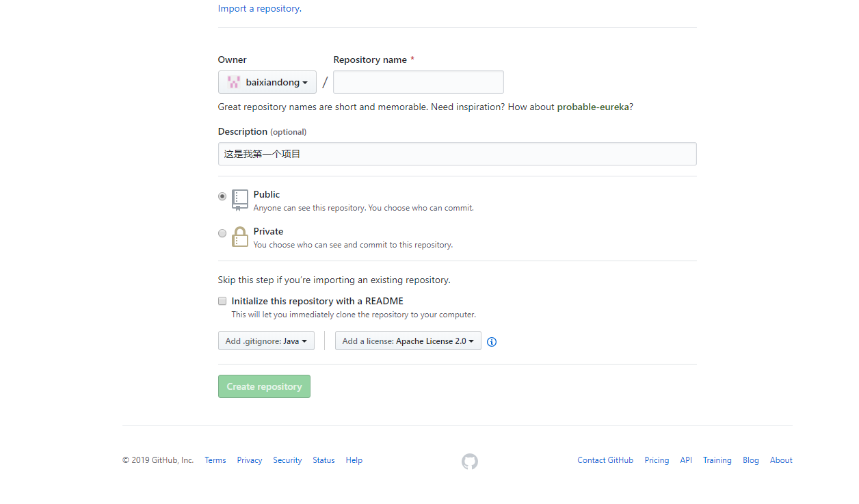The height and width of the screenshot is (504, 859).
Task: Open the Pricing footer link
Action: pyautogui.click(x=657, y=460)
